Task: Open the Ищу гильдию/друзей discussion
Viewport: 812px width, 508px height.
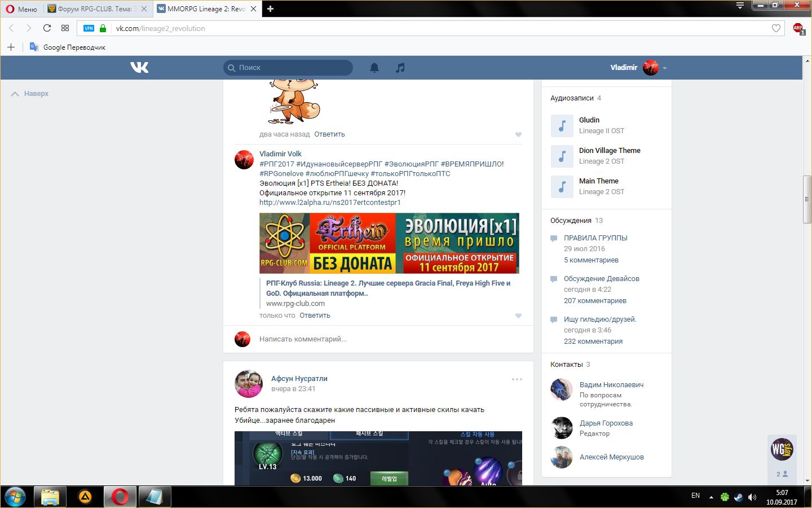Action: click(600, 319)
